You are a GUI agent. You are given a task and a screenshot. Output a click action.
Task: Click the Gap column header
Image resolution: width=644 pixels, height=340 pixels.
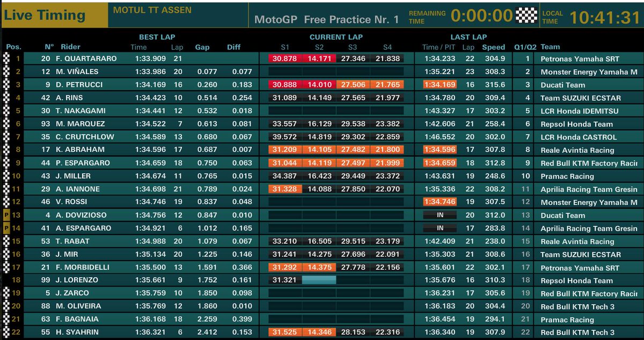point(202,47)
